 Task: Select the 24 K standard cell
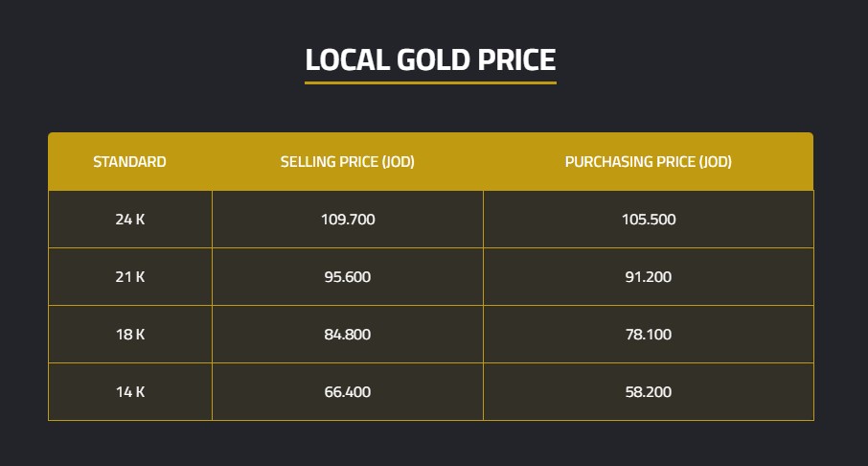point(129,220)
